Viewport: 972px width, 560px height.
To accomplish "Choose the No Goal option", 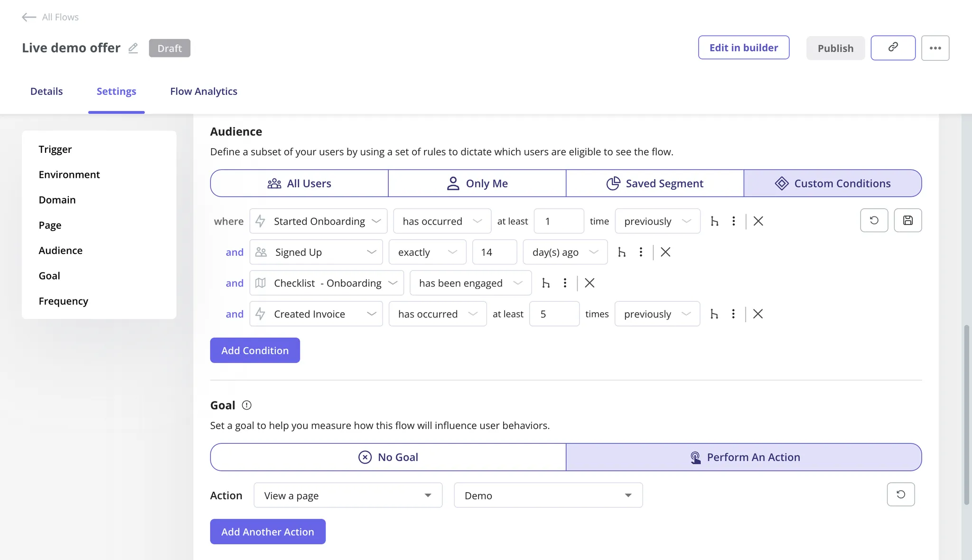I will [388, 457].
